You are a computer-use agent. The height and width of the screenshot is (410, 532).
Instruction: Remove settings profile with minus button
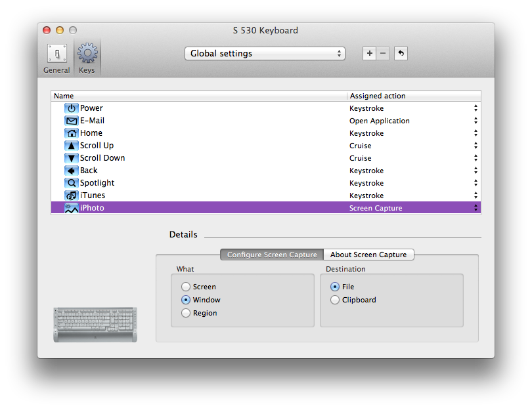383,53
